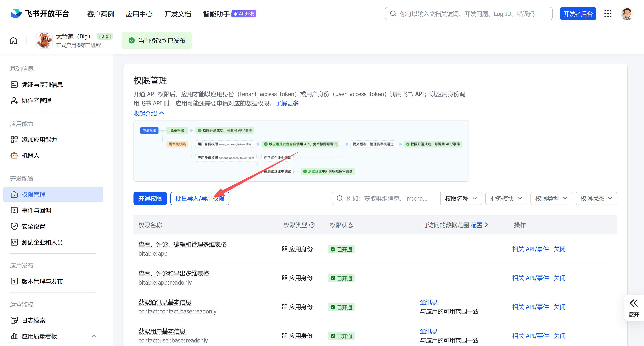Click the 权限类型 help question icon
Viewport: 644px width, 346px height.
[x=312, y=225]
